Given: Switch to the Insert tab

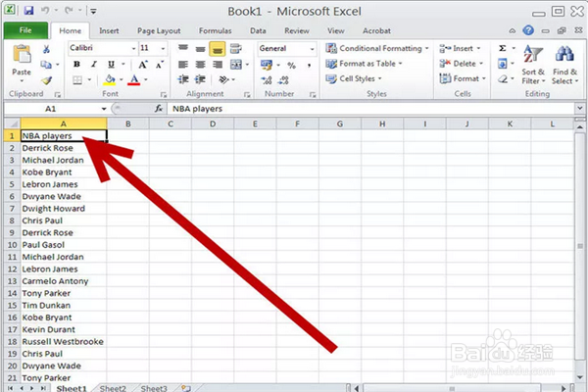Looking at the screenshot, I should coord(109,31).
